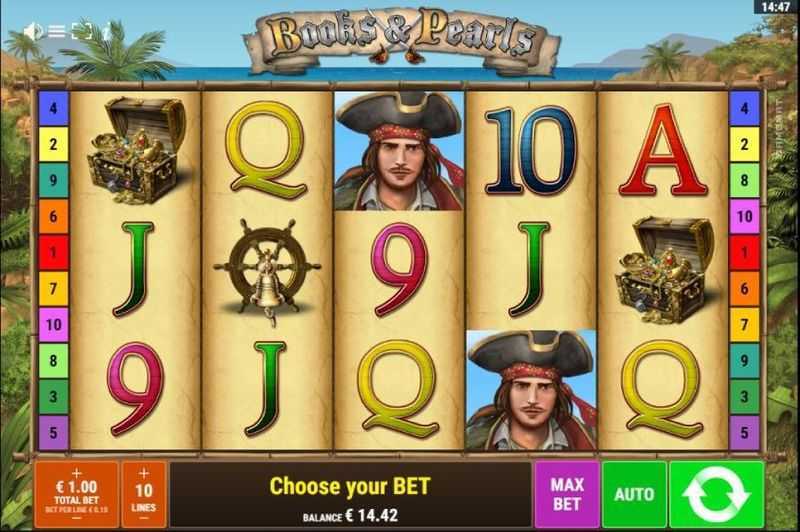This screenshot has width=800, height=532.
Task: Click the Choose your BET message bar
Action: coord(351,494)
